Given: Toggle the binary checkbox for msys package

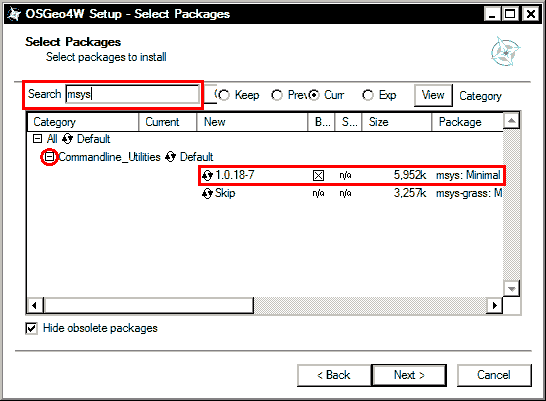Looking at the screenshot, I should click(x=318, y=175).
